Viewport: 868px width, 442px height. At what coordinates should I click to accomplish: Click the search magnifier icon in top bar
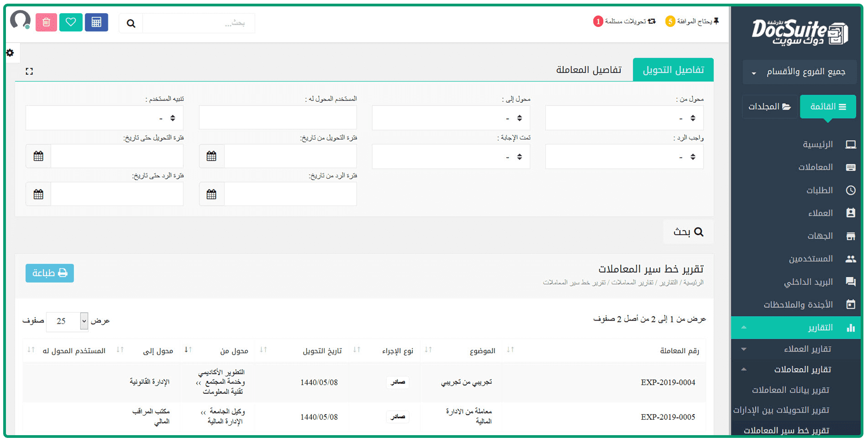[x=131, y=23]
